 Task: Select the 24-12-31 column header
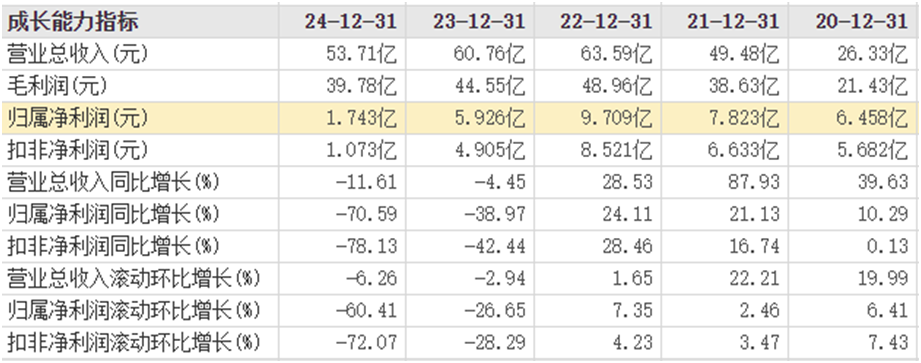click(x=351, y=22)
